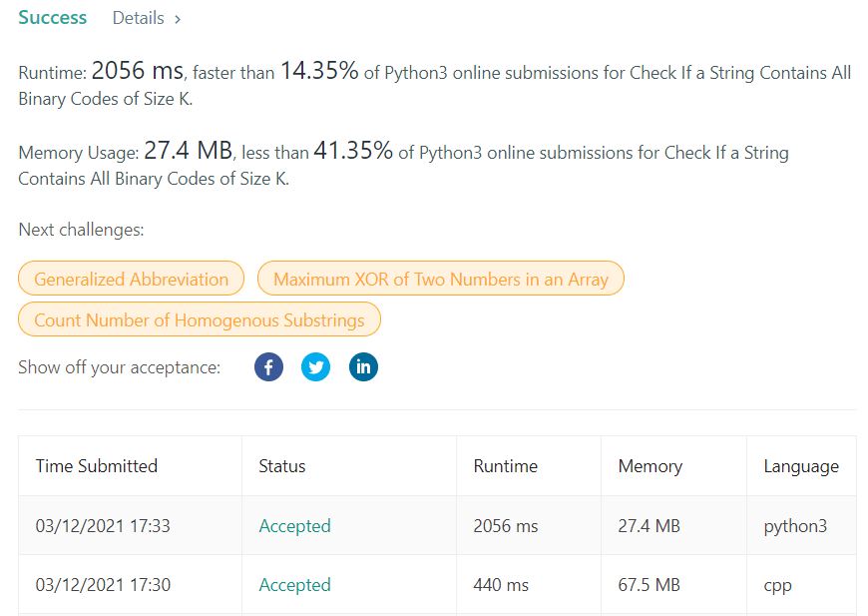Open the Accepted python3 submission
The width and height of the screenshot is (868, 616).
[x=294, y=526]
